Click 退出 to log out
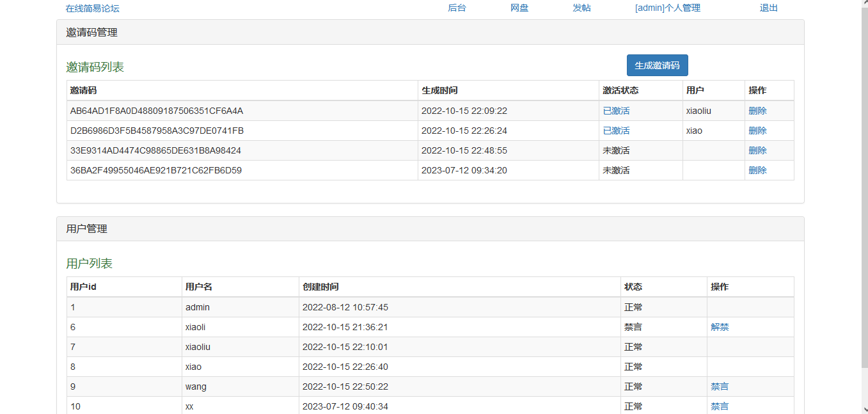Screen dimensions: 868x414 coord(768,8)
